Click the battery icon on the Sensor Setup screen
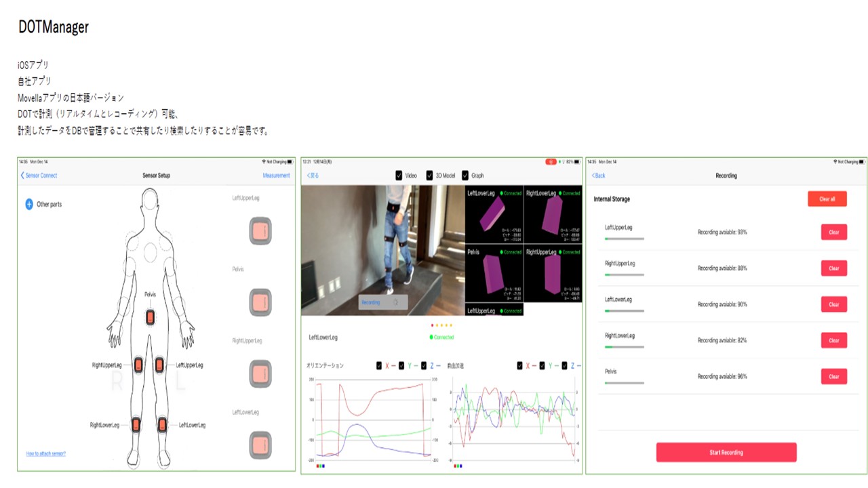The height and width of the screenshot is (488, 868). 290,162
